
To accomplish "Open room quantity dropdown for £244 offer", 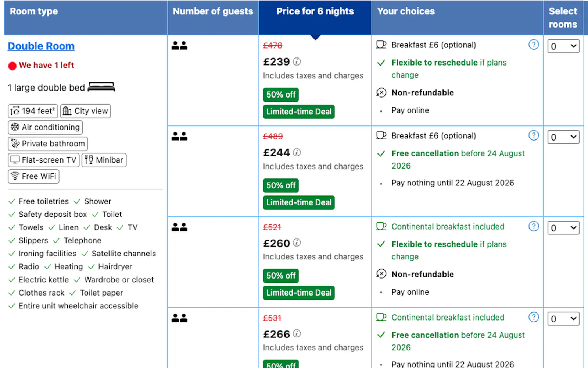I will 563,137.
